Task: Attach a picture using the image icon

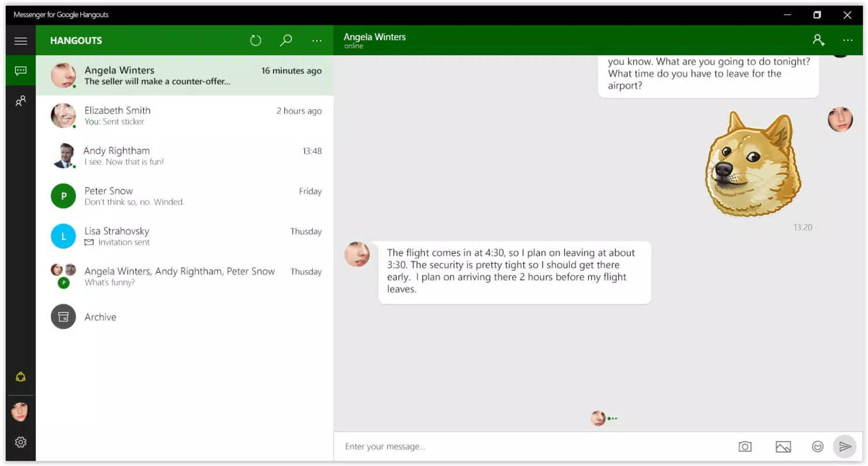Action: (783, 447)
